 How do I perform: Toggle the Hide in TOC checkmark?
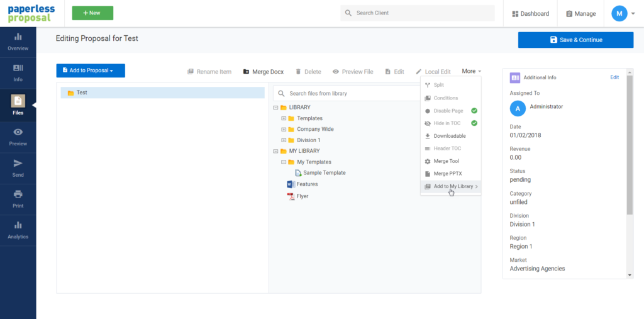tap(474, 123)
